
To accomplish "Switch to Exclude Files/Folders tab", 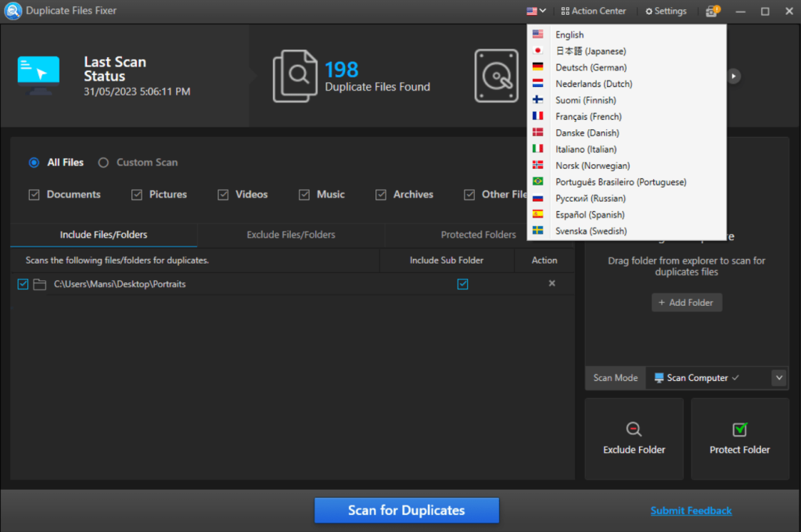I will 291,235.
